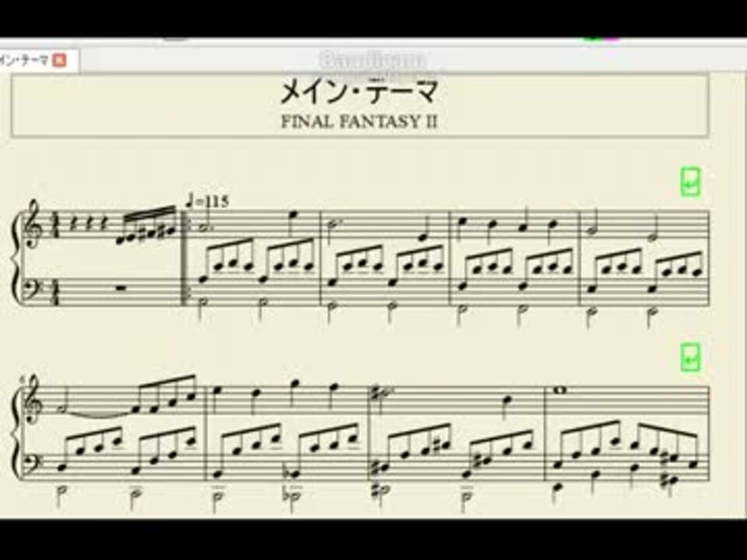Select the メイン・テーマ document tab
This screenshot has width=747, height=560.
coord(39,60)
